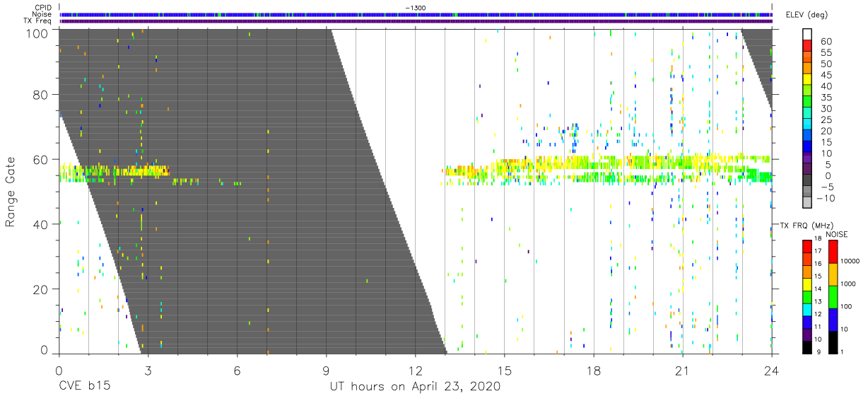Screen dimensions: 868x401
Task: Click the 18 tick on UT hours axis
Action: 594,371
